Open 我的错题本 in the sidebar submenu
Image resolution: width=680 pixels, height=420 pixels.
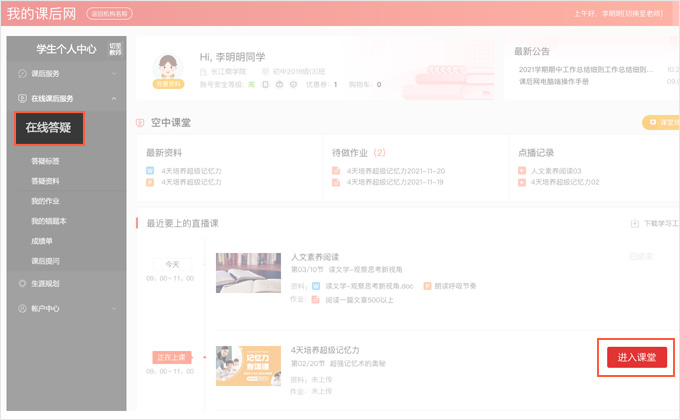(49, 221)
